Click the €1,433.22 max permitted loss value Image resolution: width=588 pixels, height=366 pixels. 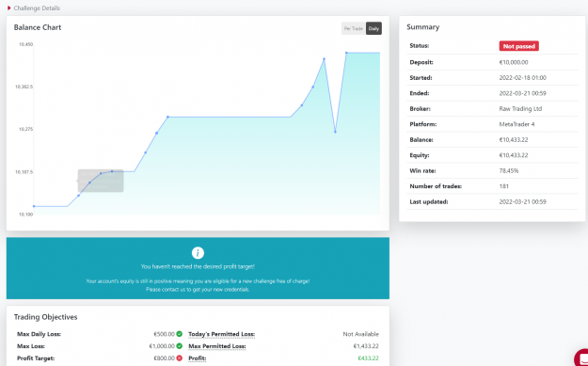pyautogui.click(x=366, y=345)
